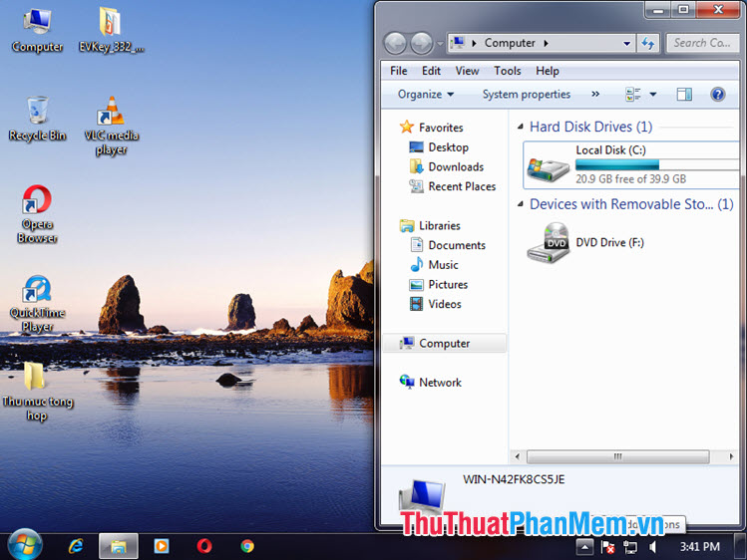
Task: Click the Explorer Forward navigation button
Action: pyautogui.click(x=422, y=43)
